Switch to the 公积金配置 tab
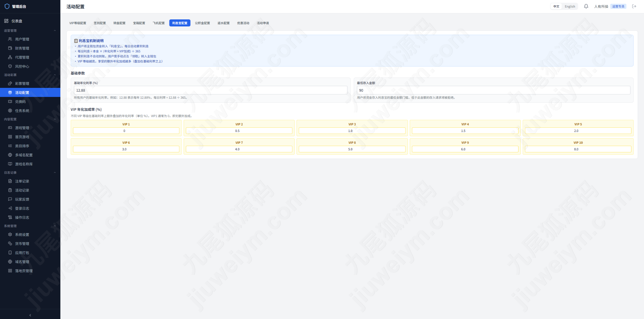 tap(203, 23)
